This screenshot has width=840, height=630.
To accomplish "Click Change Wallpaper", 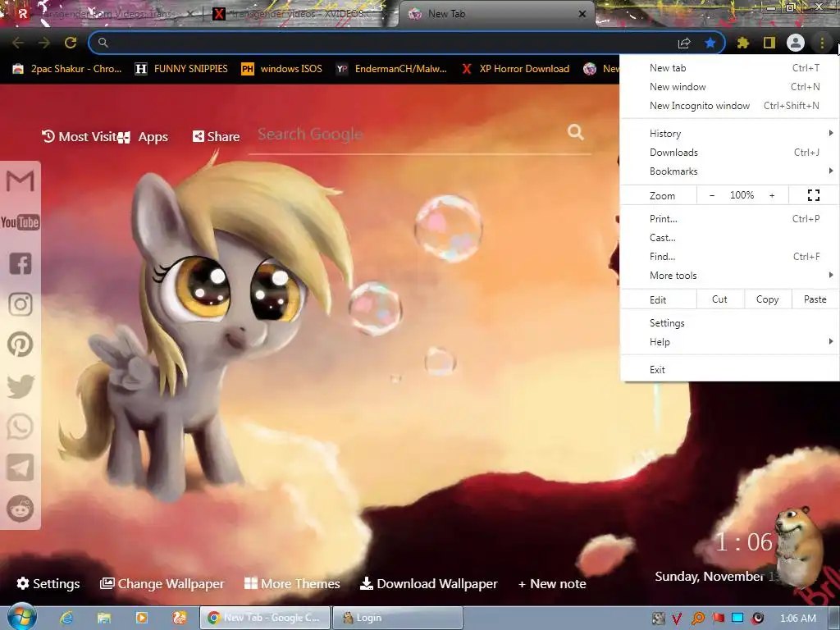I will point(162,583).
